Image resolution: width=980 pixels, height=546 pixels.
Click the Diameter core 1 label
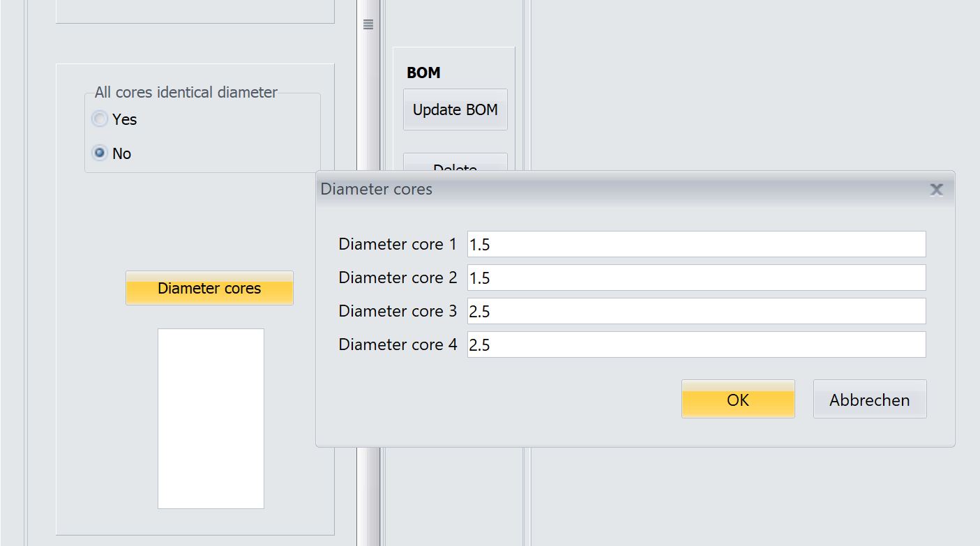[398, 244]
